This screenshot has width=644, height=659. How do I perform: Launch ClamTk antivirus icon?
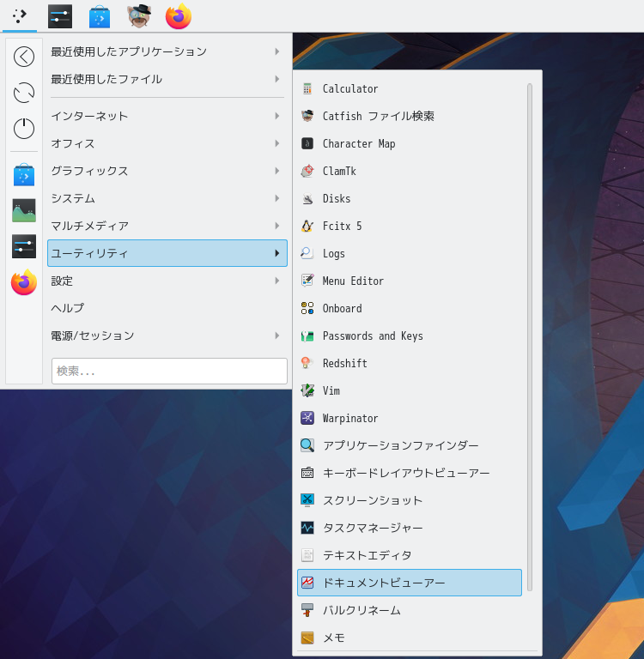(x=307, y=171)
